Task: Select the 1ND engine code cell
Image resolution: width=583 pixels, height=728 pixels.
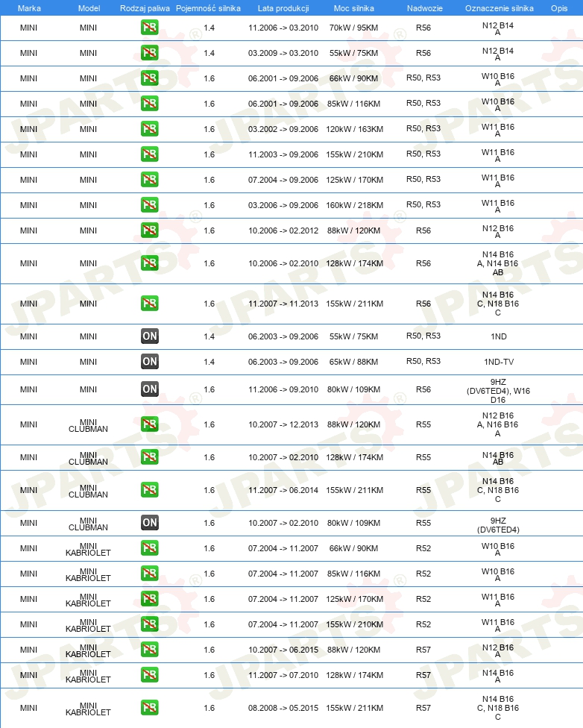Action: tap(499, 336)
